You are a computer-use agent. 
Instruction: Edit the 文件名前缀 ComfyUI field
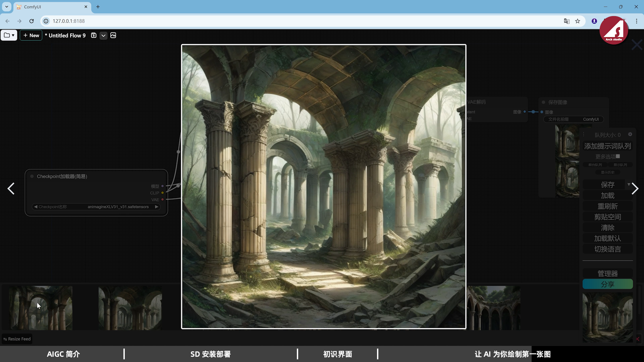(573, 119)
